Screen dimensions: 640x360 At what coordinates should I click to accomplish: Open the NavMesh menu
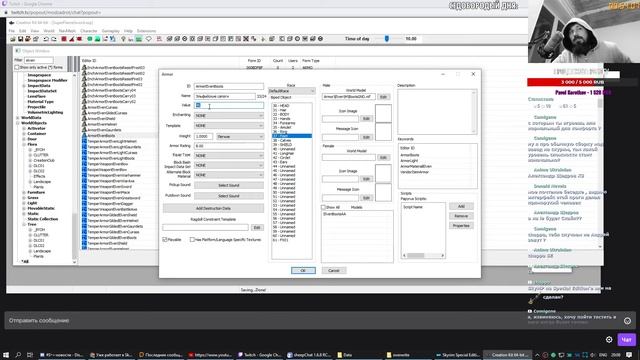67,31
